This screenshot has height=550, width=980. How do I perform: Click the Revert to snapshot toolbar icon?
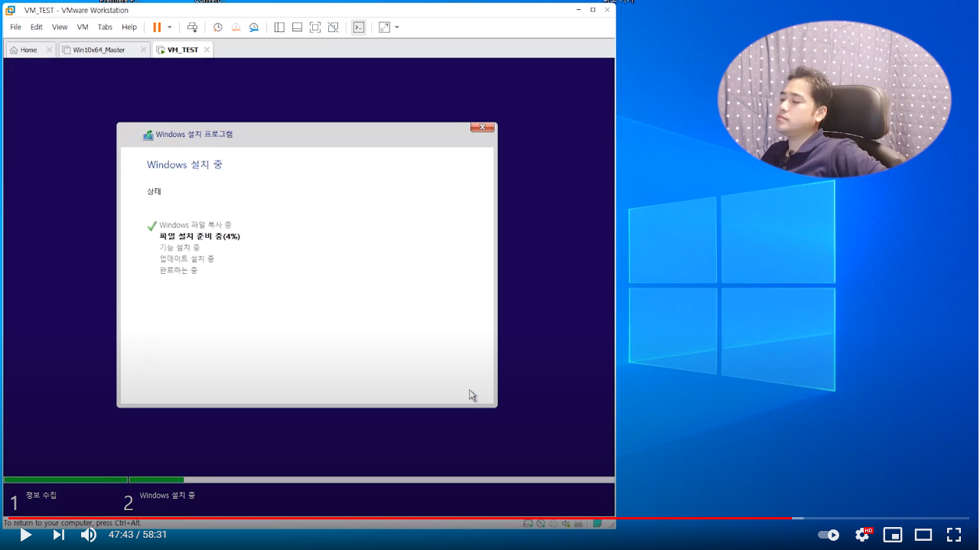click(x=236, y=28)
